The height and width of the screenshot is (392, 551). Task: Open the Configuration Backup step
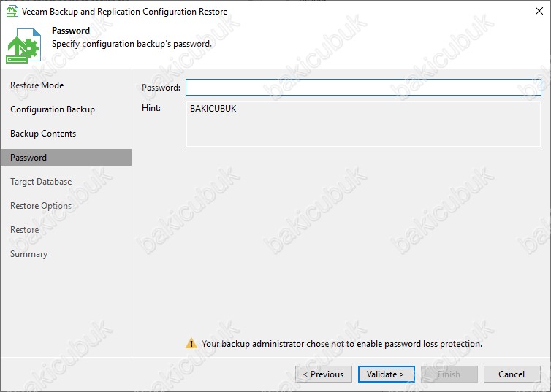53,109
